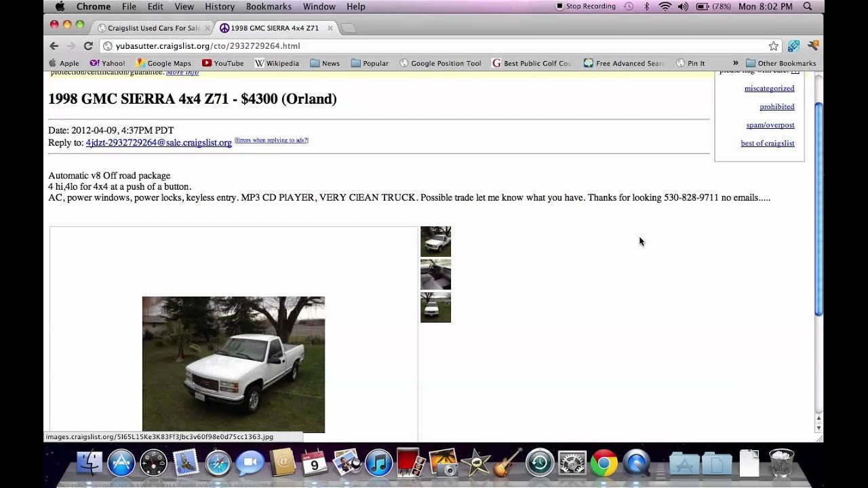The width and height of the screenshot is (868, 488).
Task: Flag the post as best of craigslist
Action: click(x=768, y=143)
